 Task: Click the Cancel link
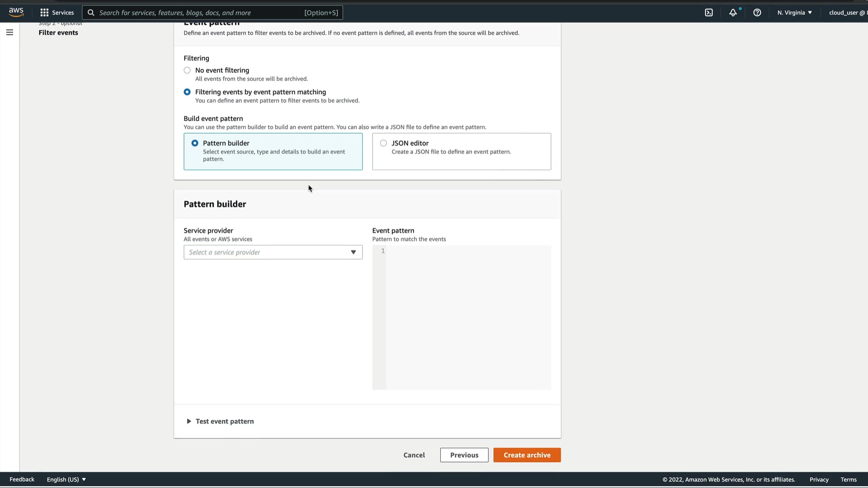[414, 455]
